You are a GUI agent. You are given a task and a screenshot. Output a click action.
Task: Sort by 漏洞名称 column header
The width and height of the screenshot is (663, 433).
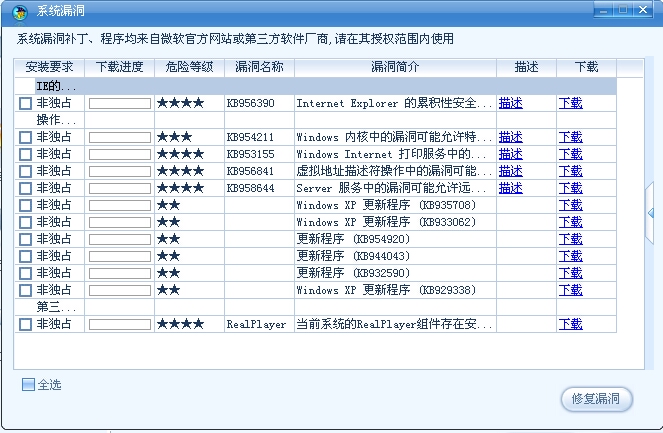click(x=259, y=67)
